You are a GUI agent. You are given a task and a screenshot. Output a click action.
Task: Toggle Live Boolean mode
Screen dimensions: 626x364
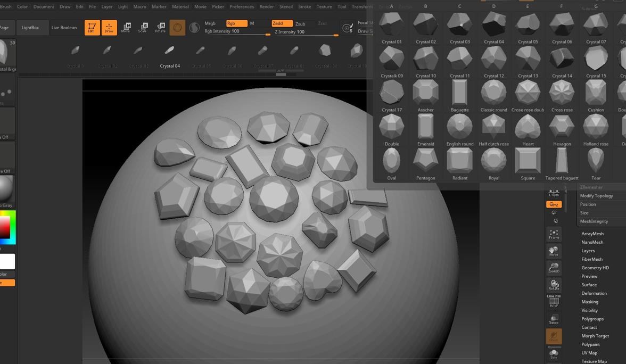(64, 28)
